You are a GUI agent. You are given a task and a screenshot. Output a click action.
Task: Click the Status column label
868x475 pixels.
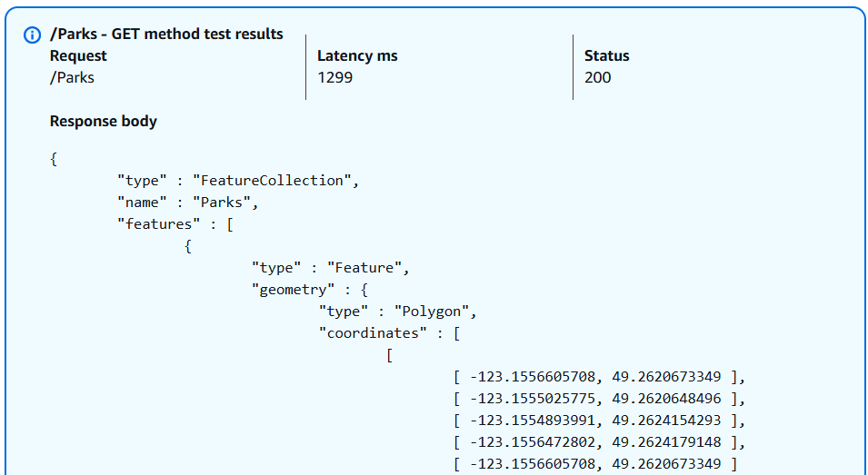[606, 56]
